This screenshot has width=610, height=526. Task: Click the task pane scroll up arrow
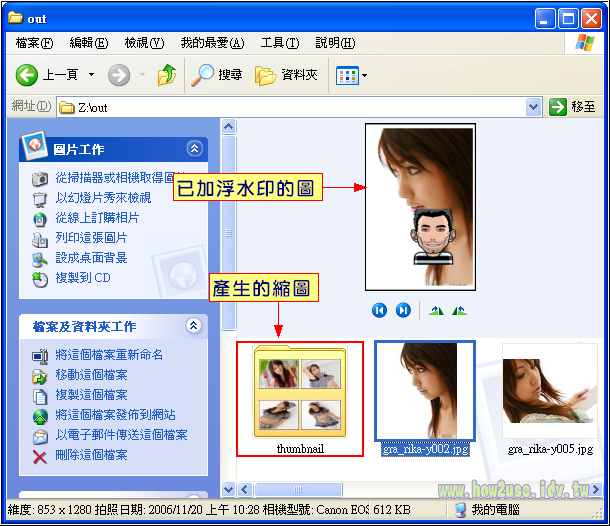[x=228, y=126]
